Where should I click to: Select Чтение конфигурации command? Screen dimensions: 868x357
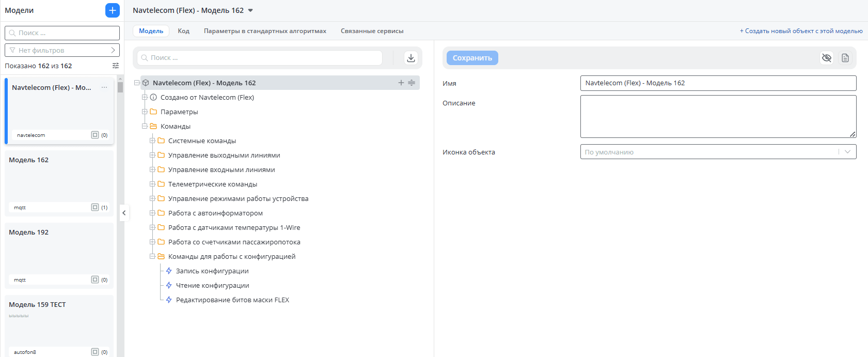pyautogui.click(x=213, y=285)
